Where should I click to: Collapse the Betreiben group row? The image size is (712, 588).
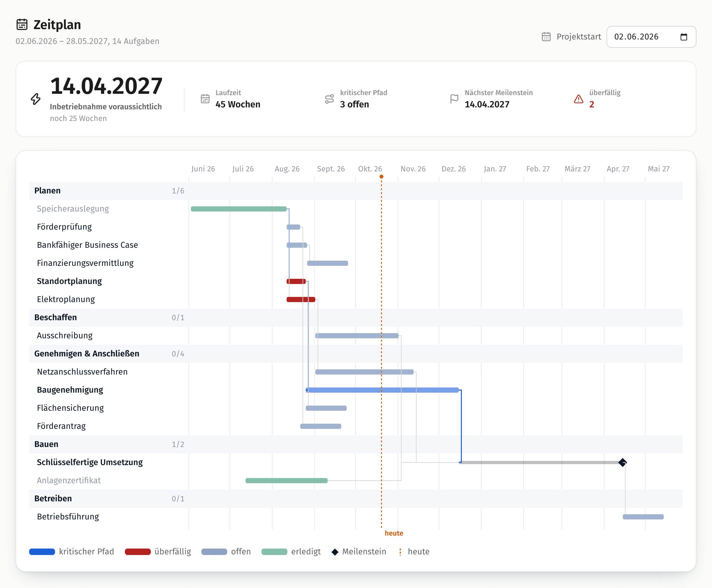click(356, 499)
